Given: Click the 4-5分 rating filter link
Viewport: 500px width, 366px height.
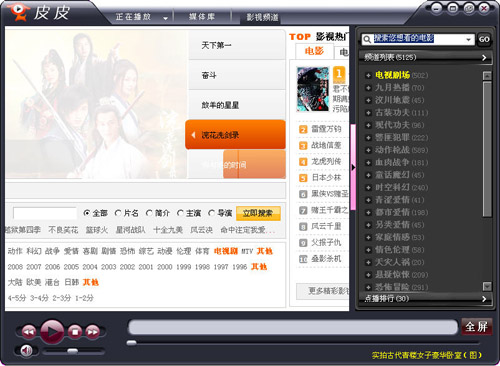Looking at the screenshot, I should [x=17, y=298].
